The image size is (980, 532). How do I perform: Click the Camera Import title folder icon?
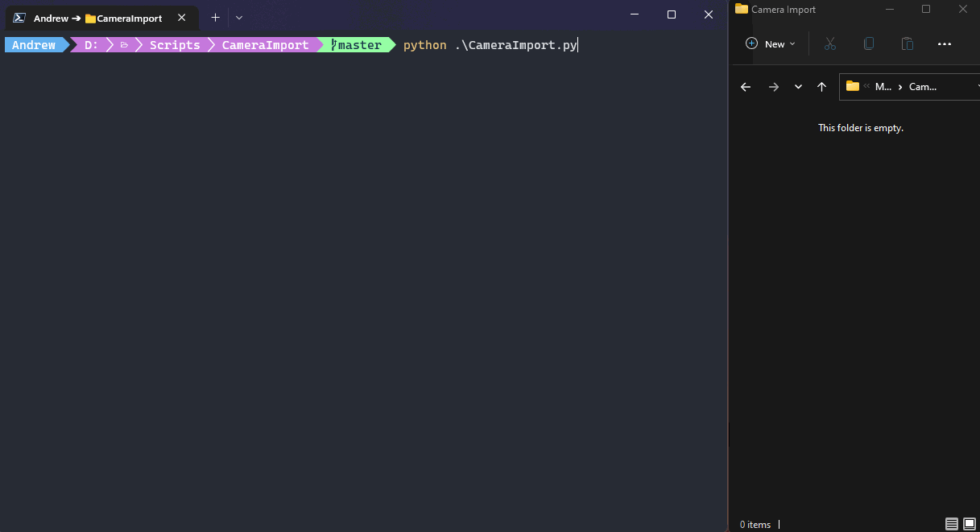(742, 9)
